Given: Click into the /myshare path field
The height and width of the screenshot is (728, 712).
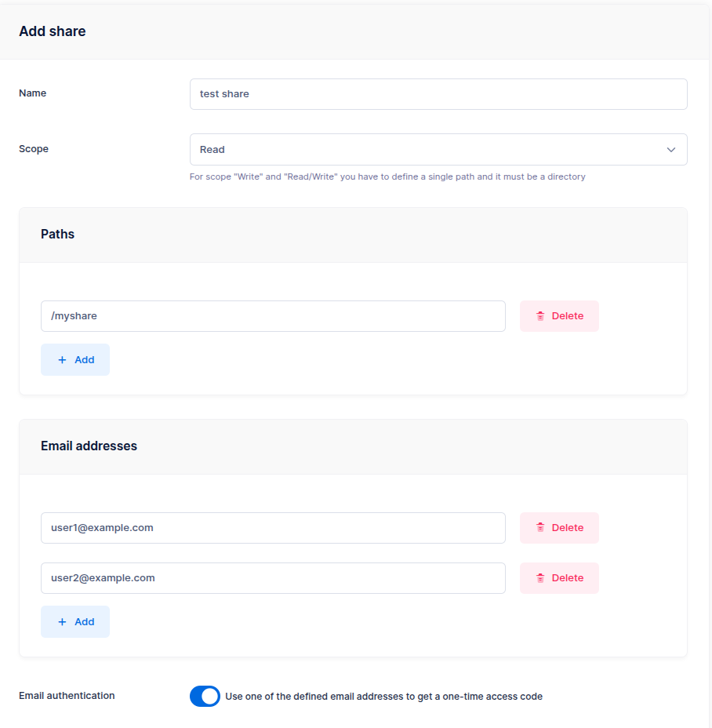Looking at the screenshot, I should tap(273, 316).
